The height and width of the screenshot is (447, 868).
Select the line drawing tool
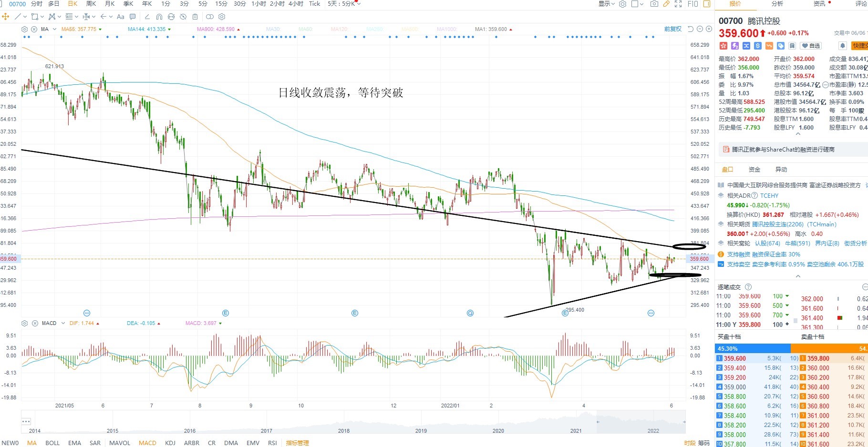click(18, 17)
